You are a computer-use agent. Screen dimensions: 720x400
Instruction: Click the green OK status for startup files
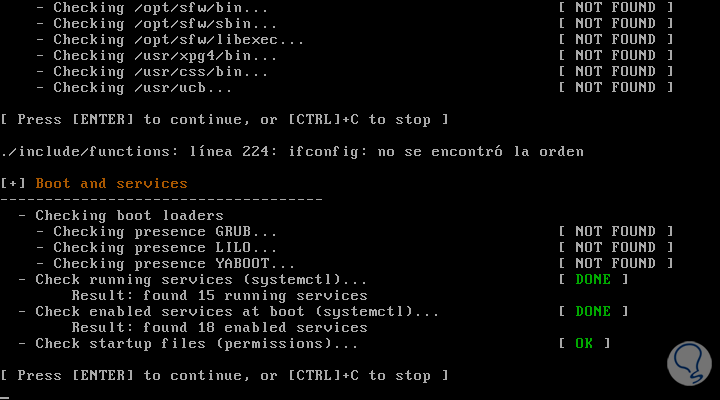(584, 343)
